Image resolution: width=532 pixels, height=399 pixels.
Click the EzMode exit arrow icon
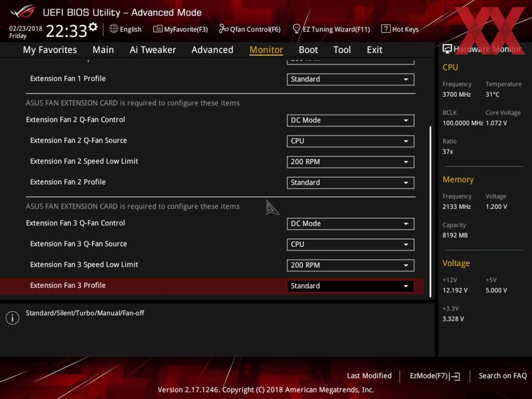[x=455, y=376]
